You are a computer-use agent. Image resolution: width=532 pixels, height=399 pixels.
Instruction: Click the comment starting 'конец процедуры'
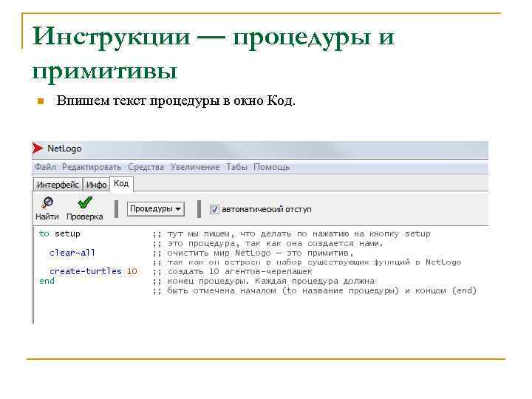click(x=264, y=282)
